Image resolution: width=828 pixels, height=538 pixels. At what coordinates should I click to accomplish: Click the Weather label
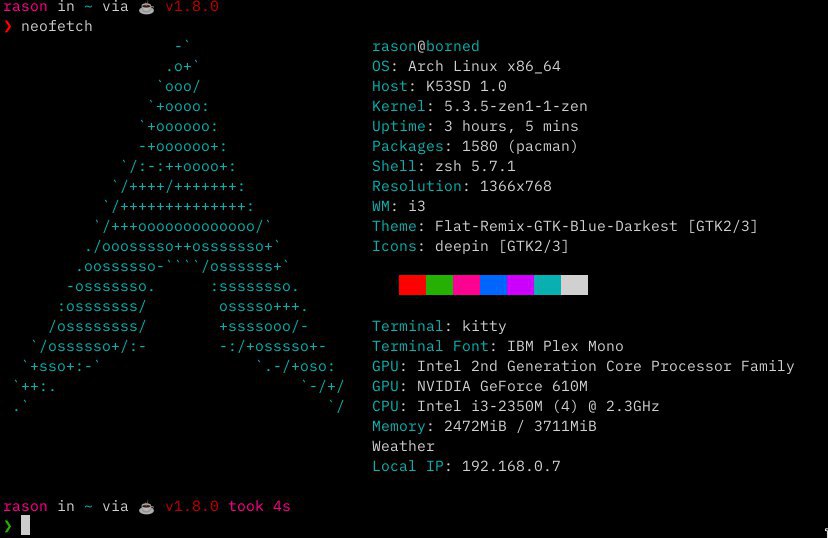coord(403,446)
